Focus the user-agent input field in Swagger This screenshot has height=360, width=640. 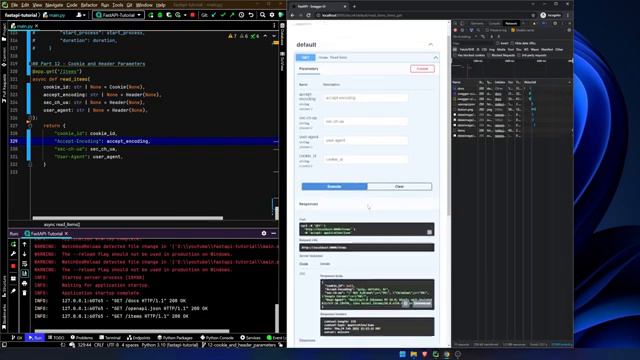click(366, 140)
